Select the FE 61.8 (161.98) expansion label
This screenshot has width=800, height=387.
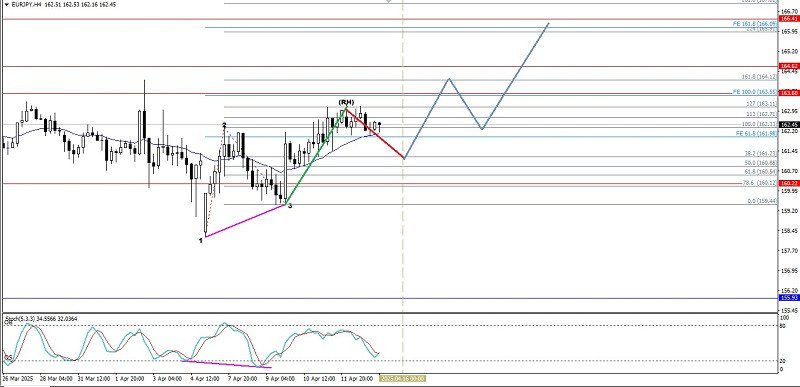coord(756,133)
